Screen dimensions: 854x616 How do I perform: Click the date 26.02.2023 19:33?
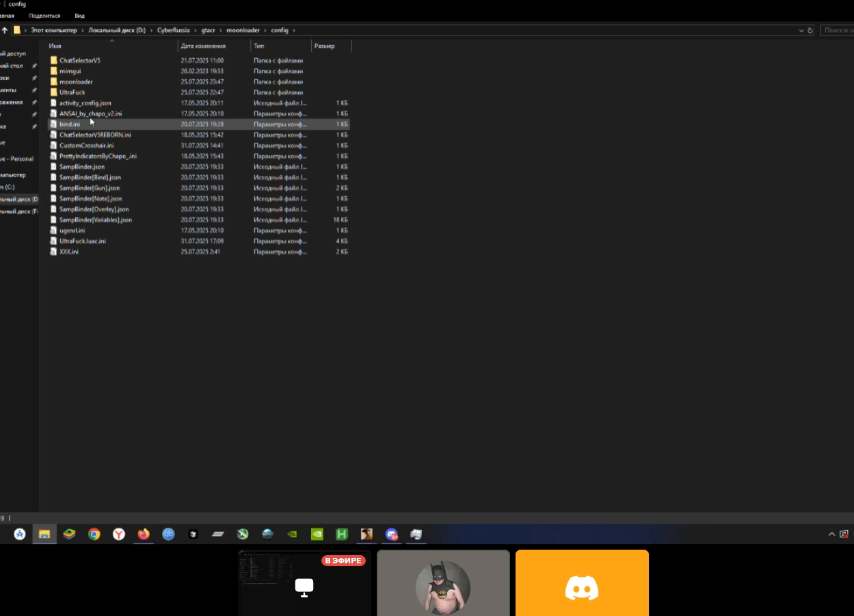coord(202,71)
